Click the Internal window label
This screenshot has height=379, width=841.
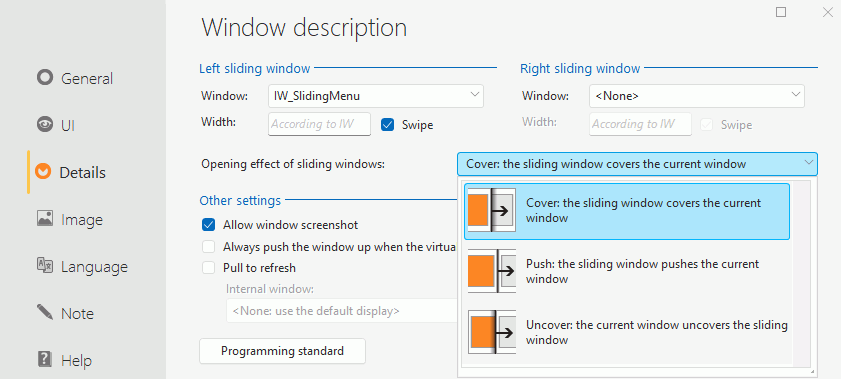270,289
